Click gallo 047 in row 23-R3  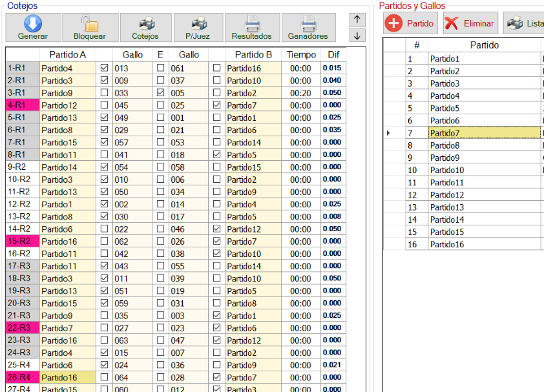(x=189, y=340)
